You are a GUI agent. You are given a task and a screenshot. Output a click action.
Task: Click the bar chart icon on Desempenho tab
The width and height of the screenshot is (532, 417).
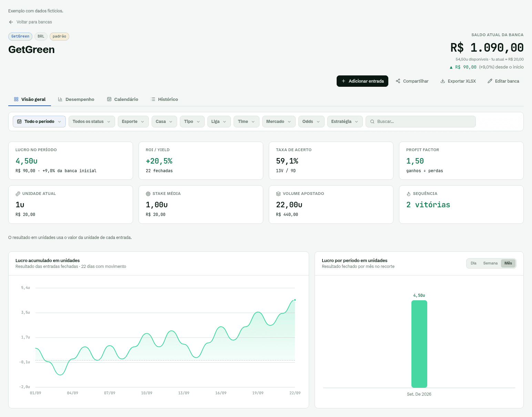click(60, 99)
